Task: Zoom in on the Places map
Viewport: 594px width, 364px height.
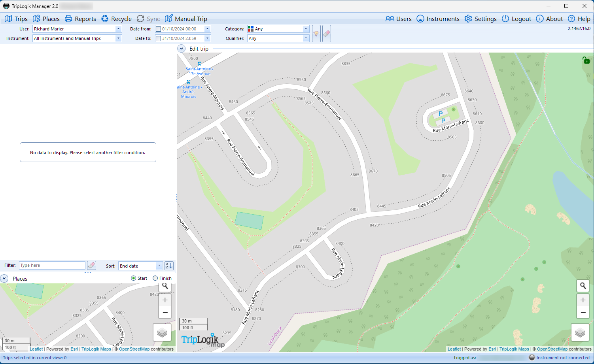Action: (x=165, y=300)
